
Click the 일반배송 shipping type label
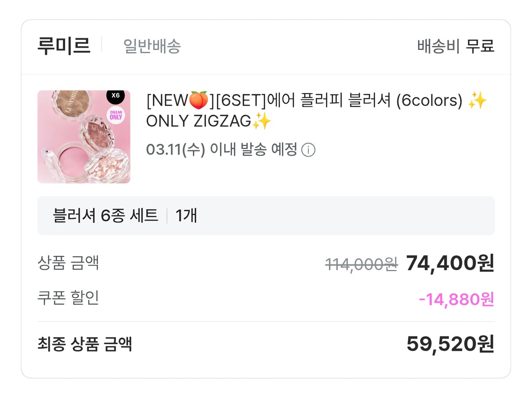coord(152,46)
